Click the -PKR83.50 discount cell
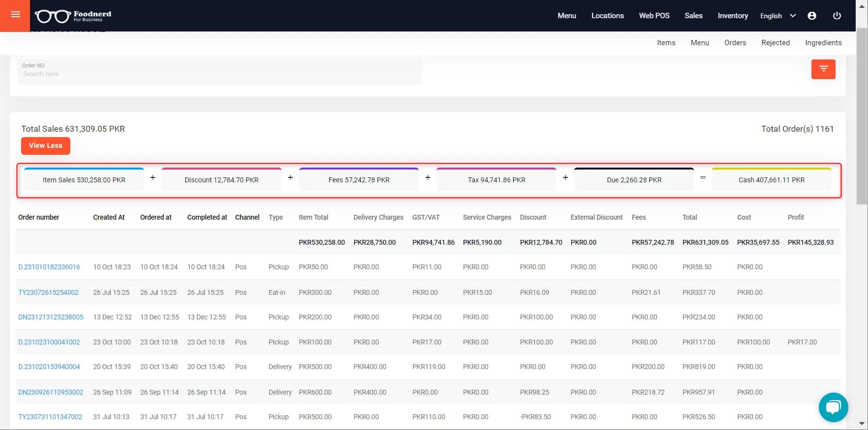The height and width of the screenshot is (430, 868). click(x=535, y=417)
